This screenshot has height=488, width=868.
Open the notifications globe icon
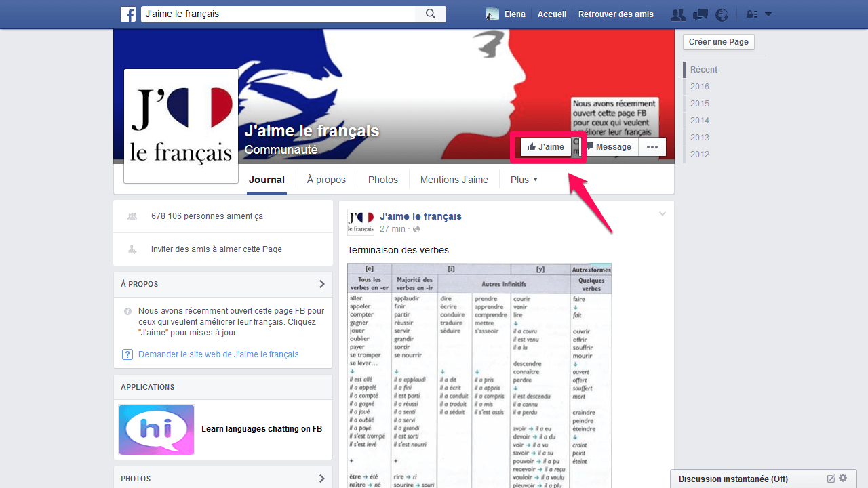[722, 14]
